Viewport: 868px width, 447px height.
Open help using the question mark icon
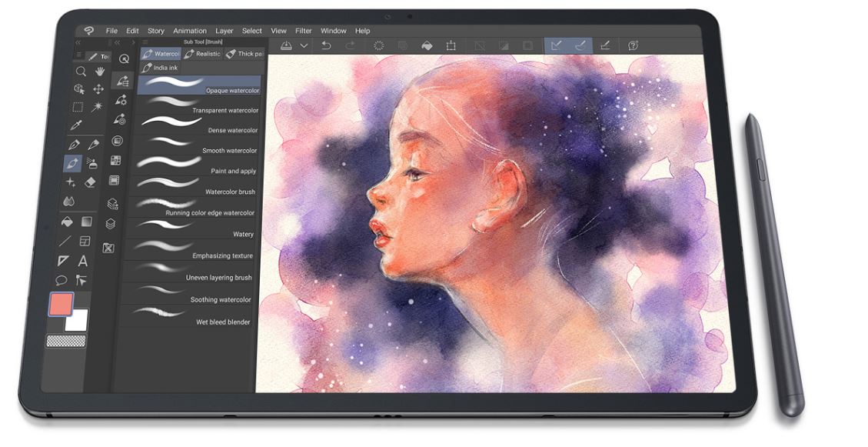632,46
